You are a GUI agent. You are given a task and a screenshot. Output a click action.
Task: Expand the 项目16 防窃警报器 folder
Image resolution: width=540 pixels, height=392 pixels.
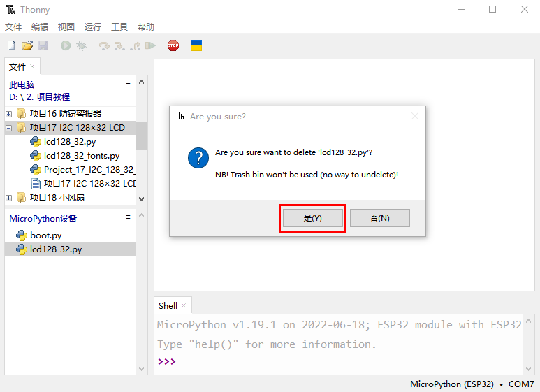(8, 114)
